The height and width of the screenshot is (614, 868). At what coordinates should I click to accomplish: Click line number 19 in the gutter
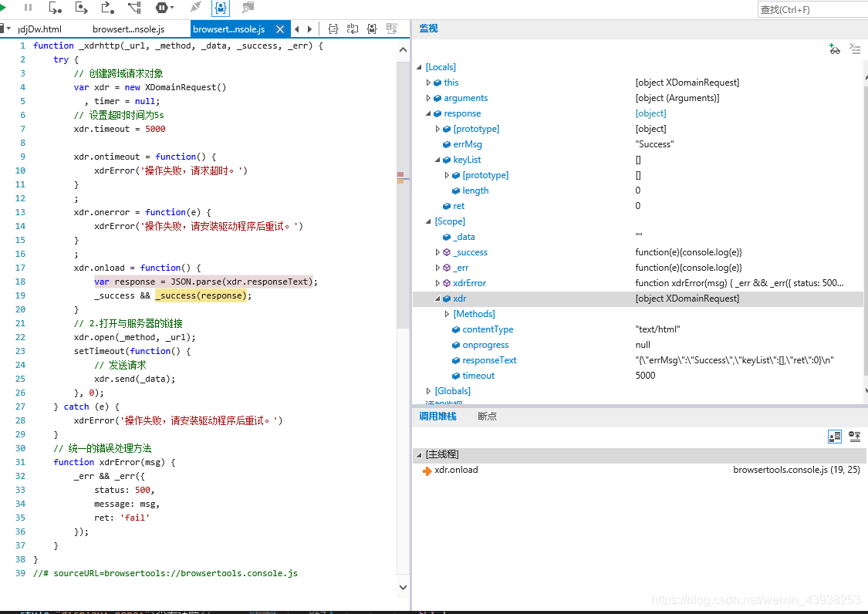(x=20, y=295)
